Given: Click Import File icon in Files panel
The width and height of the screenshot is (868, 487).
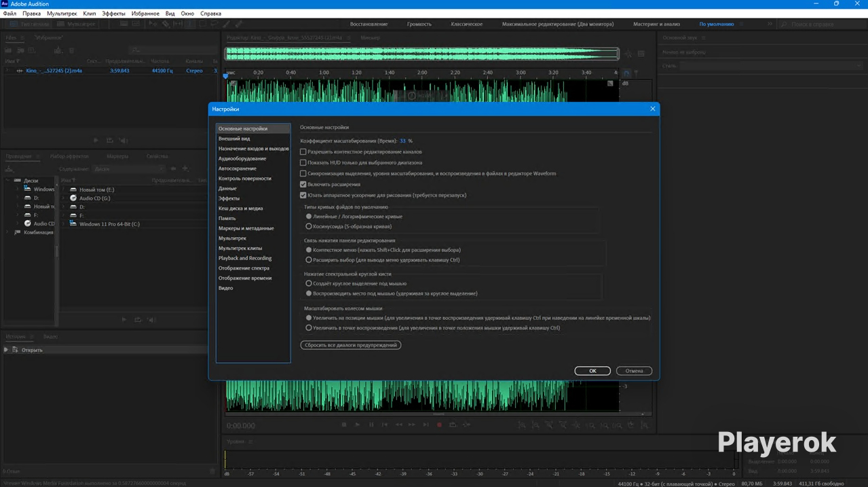Looking at the screenshot, I should pyautogui.click(x=20, y=50).
